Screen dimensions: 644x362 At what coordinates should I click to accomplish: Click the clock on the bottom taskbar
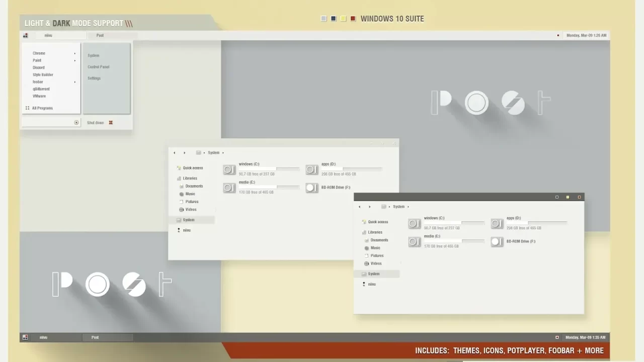click(585, 337)
